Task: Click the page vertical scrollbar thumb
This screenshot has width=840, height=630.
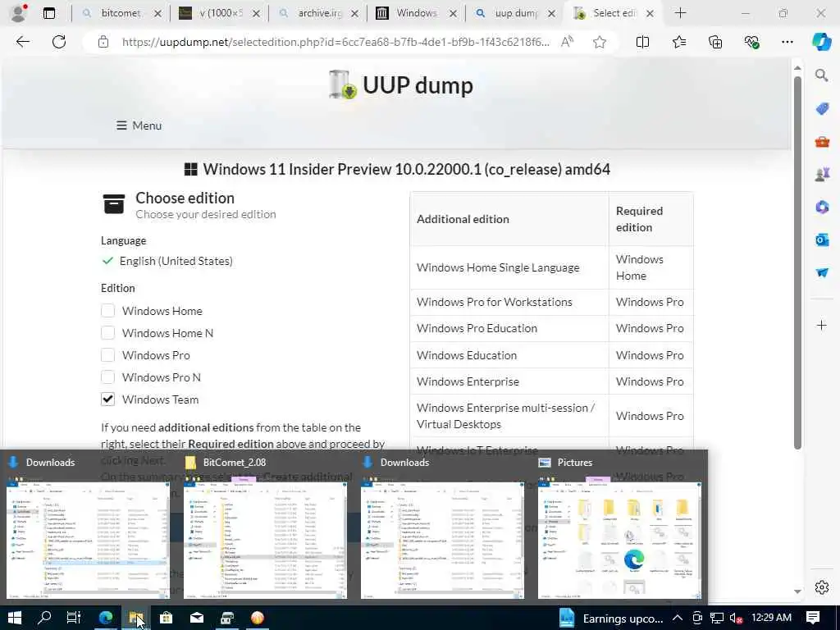Action: click(x=797, y=262)
